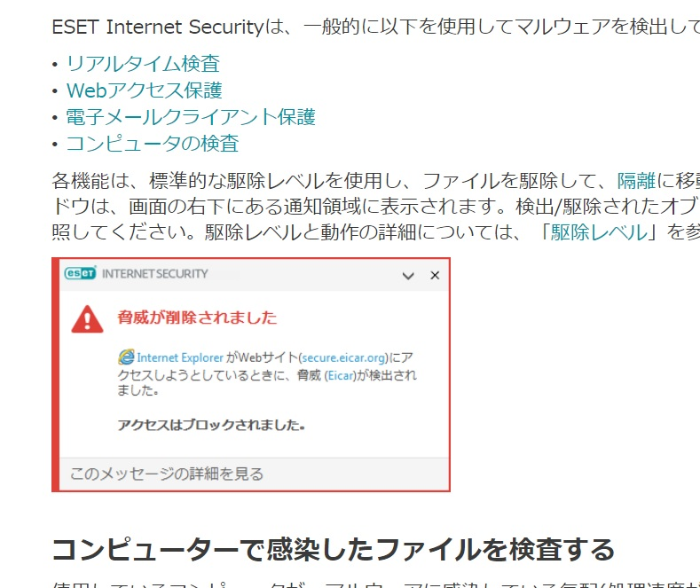Click the INTERNET SECURITY title text
The width and height of the screenshot is (700, 588).
[x=155, y=274]
